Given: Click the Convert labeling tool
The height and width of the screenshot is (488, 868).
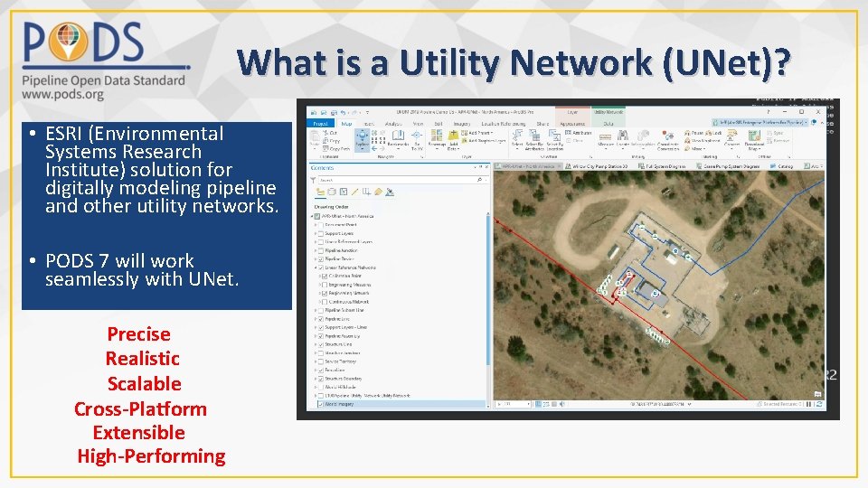Looking at the screenshot, I should pyautogui.click(x=731, y=139).
